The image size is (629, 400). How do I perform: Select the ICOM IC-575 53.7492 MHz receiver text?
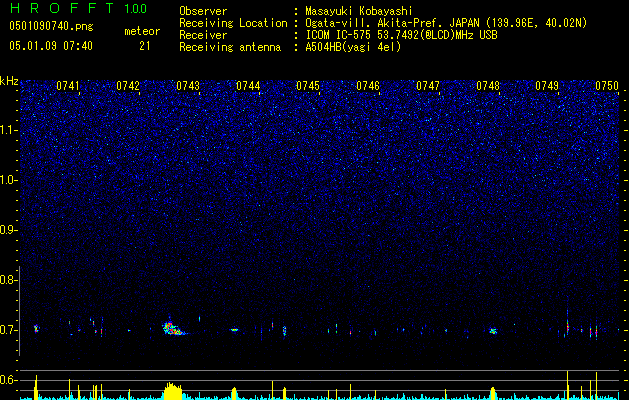coord(401,35)
